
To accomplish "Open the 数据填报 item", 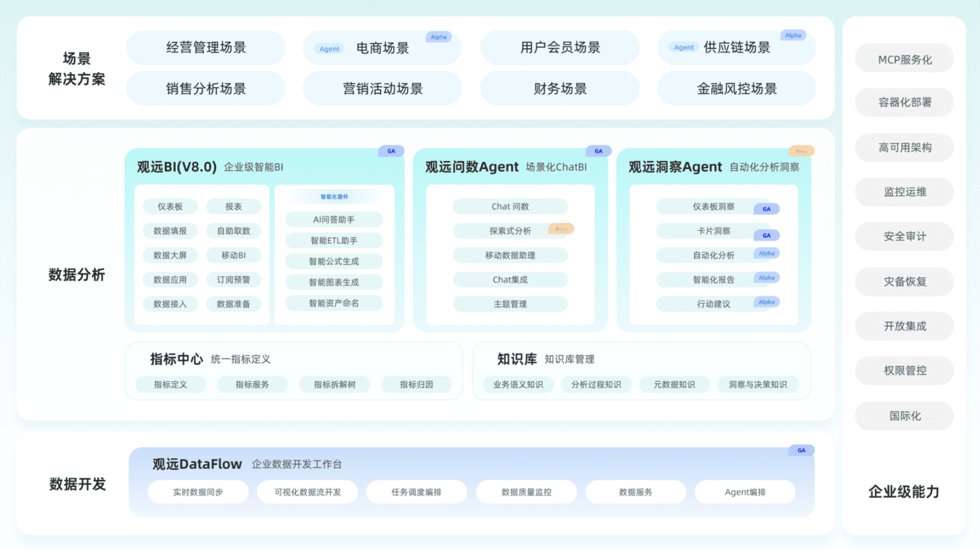I will pyautogui.click(x=170, y=231).
